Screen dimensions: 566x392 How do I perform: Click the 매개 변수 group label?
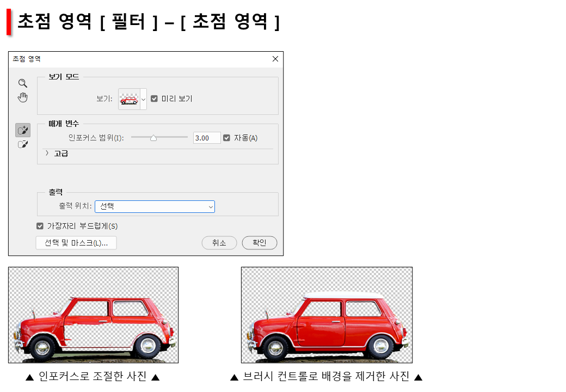pyautogui.click(x=64, y=124)
